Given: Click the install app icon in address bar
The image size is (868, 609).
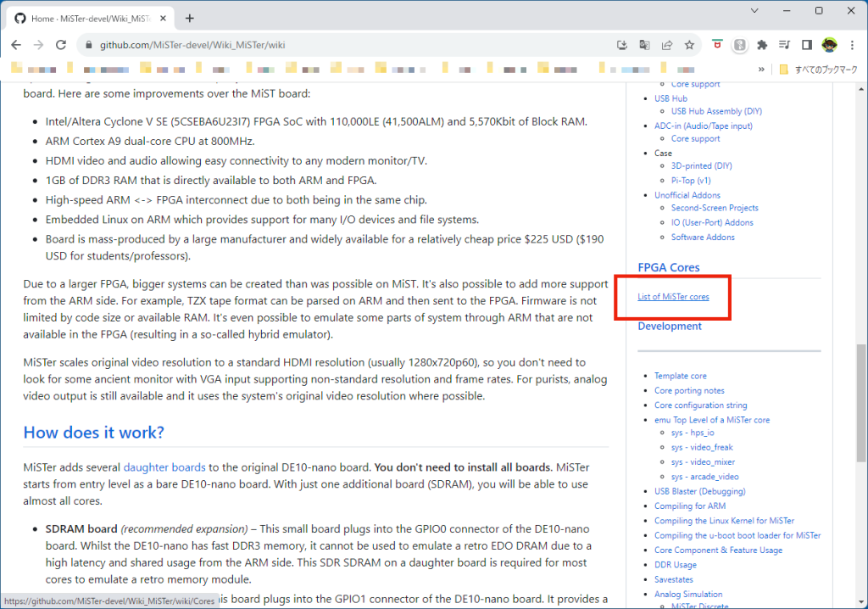Looking at the screenshot, I should (622, 45).
